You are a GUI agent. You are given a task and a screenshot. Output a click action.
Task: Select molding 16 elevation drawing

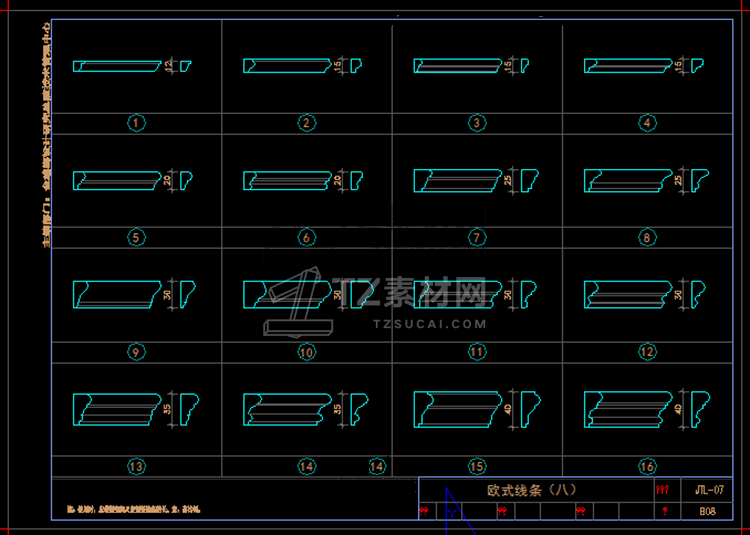tap(628, 409)
